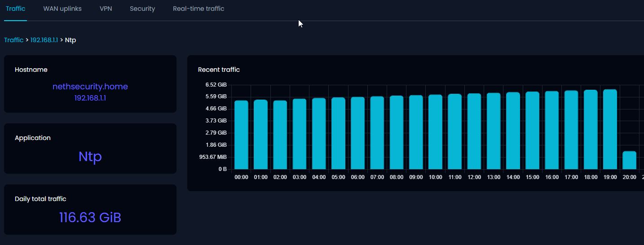Click the 116.63 GiB daily total value

90,218
